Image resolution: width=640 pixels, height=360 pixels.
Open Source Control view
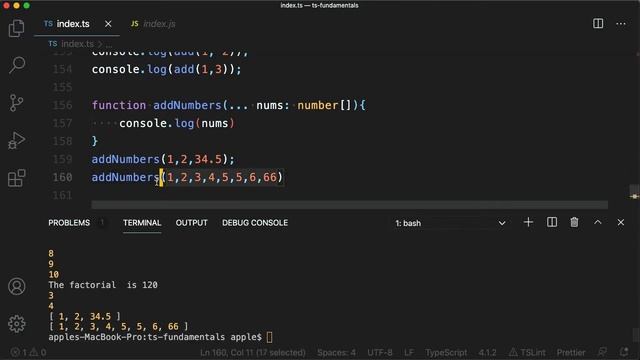coord(17,102)
